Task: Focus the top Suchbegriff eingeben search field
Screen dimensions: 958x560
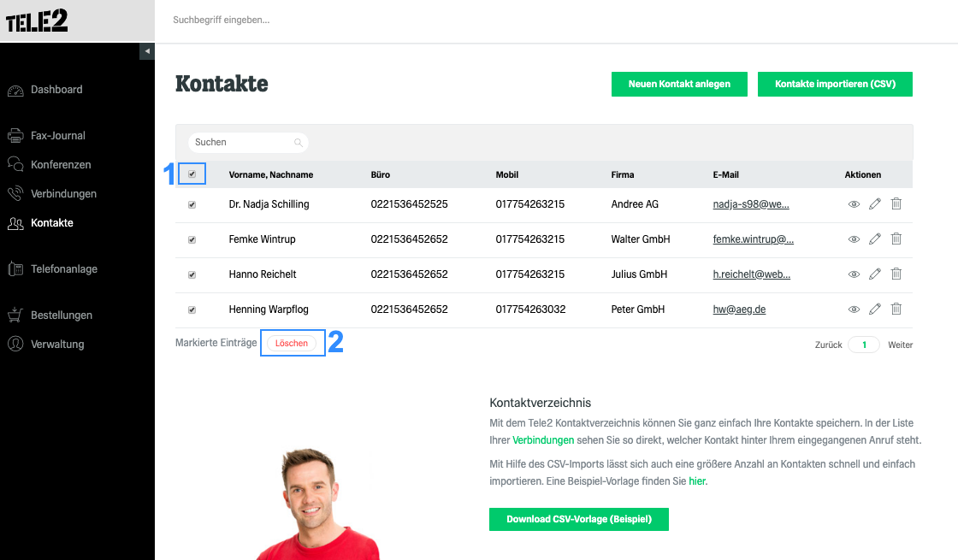Action: point(222,21)
